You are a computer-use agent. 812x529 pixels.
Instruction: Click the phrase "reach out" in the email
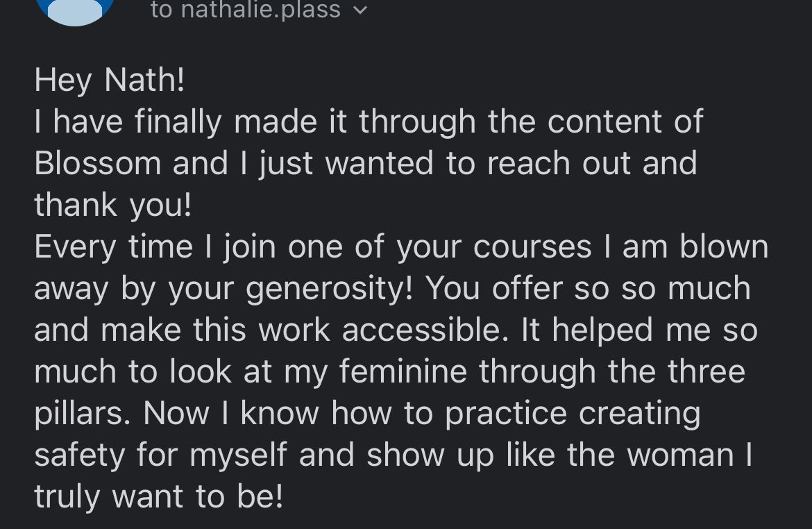[x=559, y=163]
